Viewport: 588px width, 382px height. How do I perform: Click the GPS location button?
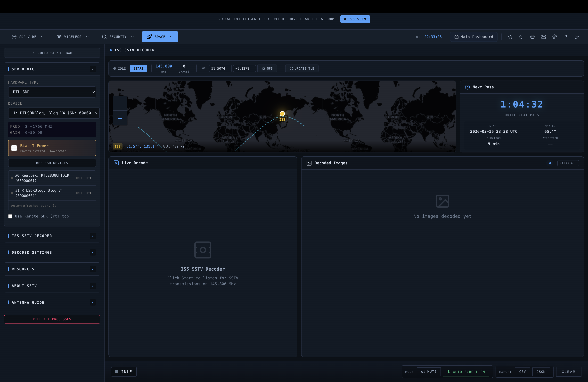coord(267,68)
